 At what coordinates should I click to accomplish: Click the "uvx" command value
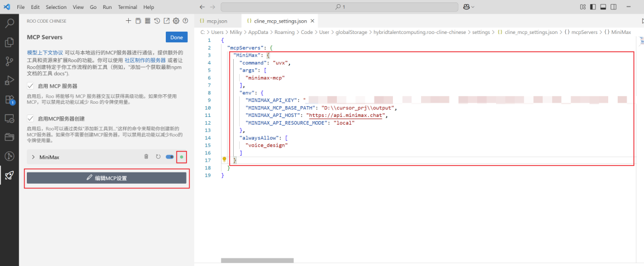(281, 63)
